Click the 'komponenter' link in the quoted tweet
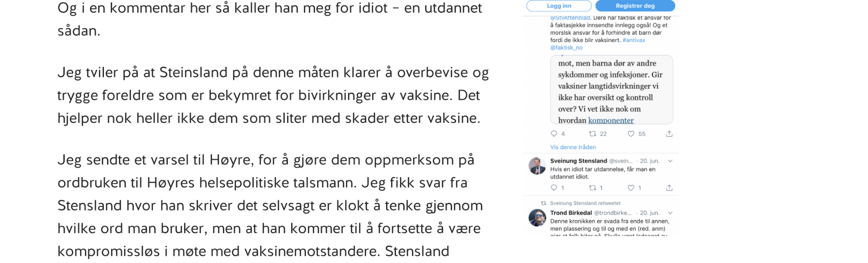 (611, 120)
